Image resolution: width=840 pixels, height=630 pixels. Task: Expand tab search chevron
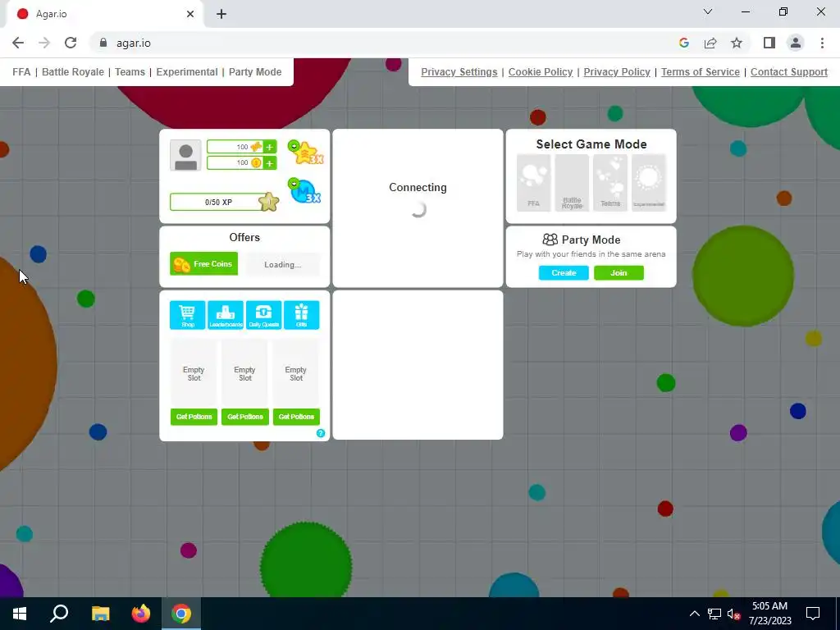point(708,11)
